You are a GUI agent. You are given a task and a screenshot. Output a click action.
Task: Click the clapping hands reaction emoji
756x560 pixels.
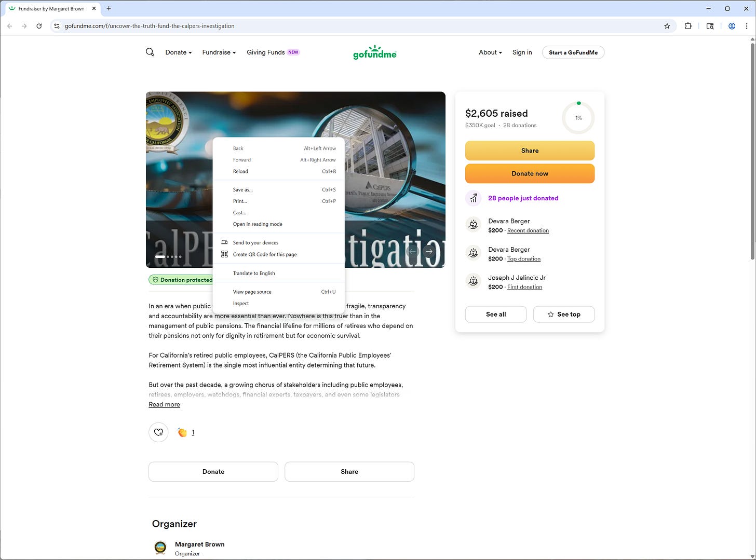pyautogui.click(x=182, y=432)
